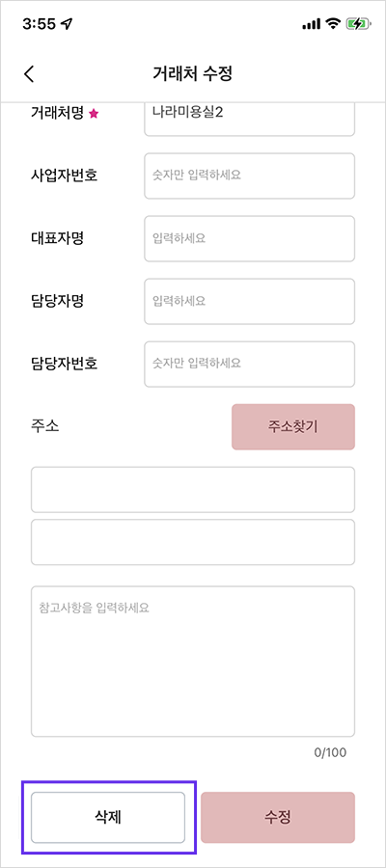Tap the location arrow in status bar
The width and height of the screenshot is (386, 868).
67,24
